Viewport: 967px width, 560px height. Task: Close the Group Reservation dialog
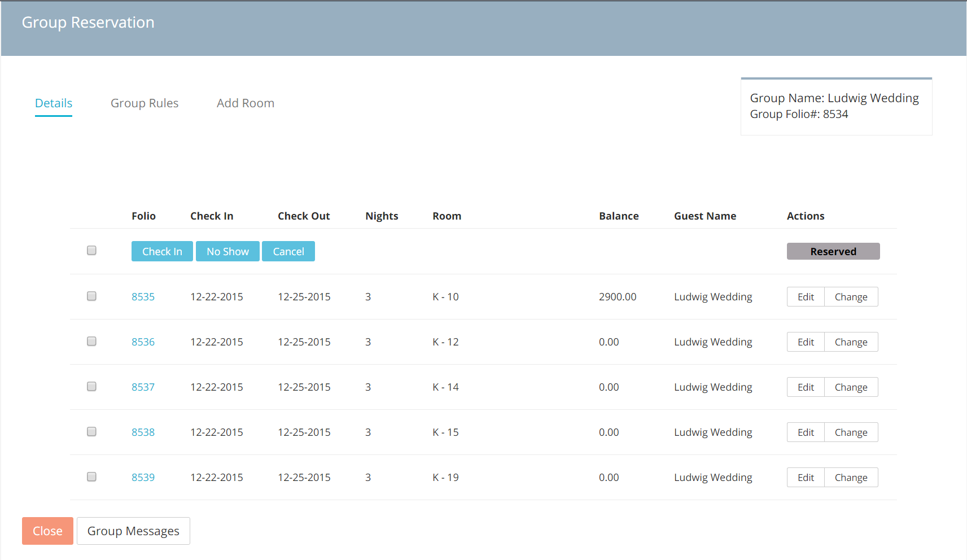[x=47, y=531]
